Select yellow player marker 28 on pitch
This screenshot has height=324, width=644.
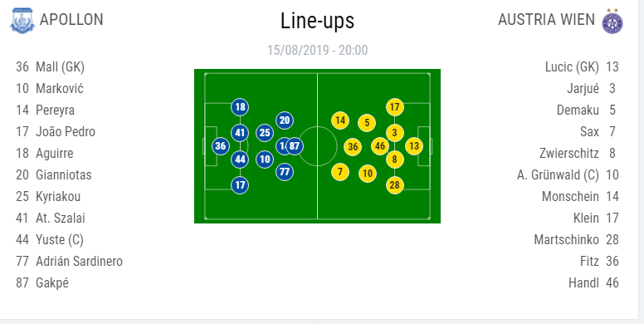[x=395, y=185]
